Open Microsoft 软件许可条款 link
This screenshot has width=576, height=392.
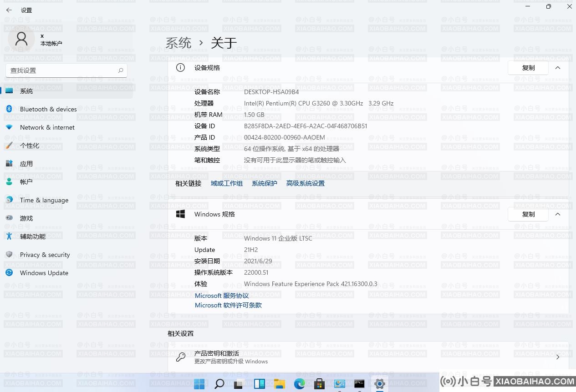[x=228, y=305]
